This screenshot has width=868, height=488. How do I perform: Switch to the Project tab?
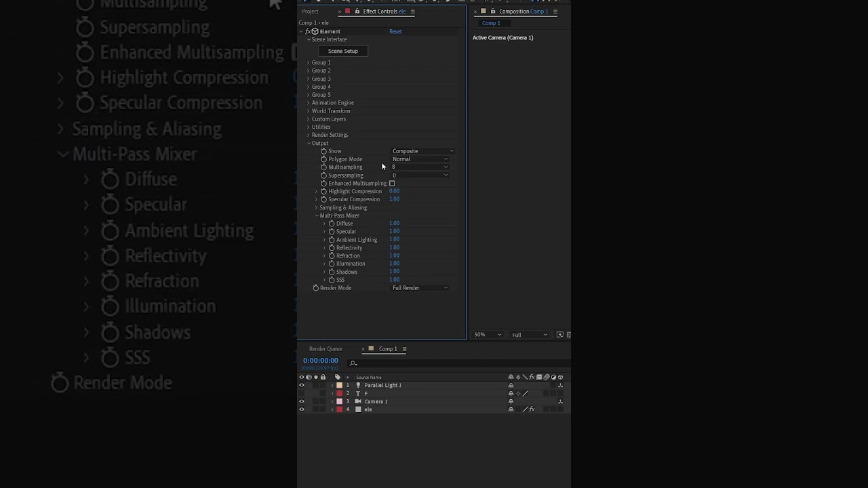pyautogui.click(x=310, y=12)
